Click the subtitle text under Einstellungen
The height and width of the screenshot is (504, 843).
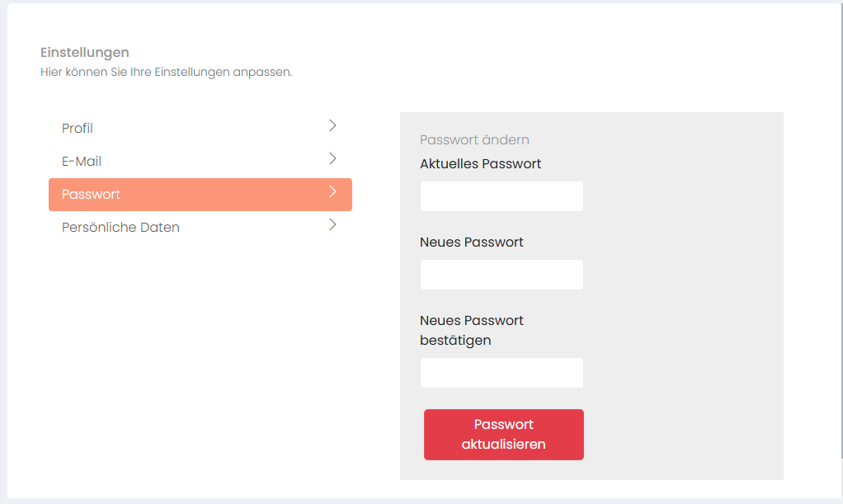(x=166, y=73)
